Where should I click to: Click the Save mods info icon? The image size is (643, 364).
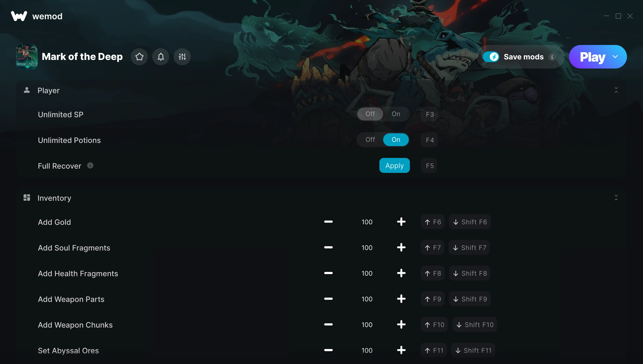tap(552, 57)
